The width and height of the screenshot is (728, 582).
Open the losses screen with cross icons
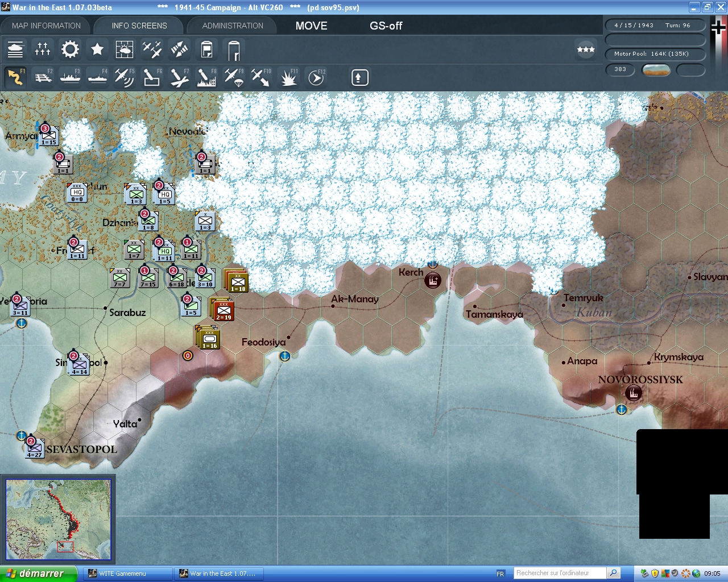point(43,49)
